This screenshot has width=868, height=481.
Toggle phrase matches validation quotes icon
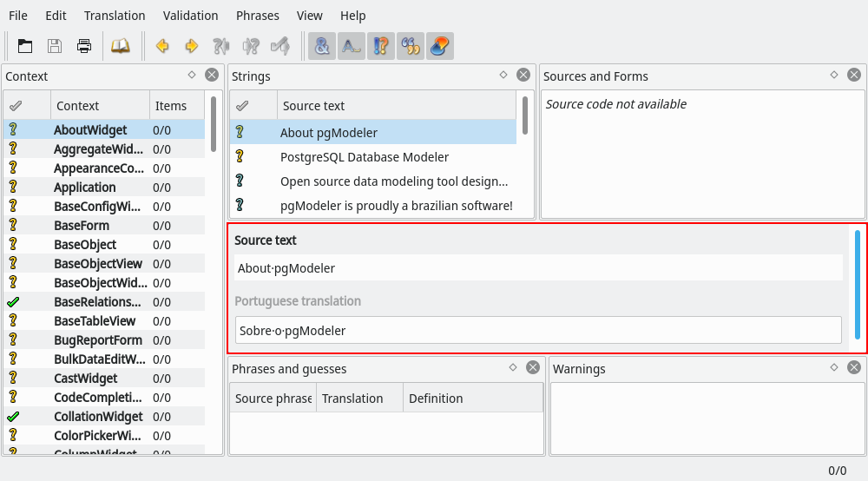411,46
